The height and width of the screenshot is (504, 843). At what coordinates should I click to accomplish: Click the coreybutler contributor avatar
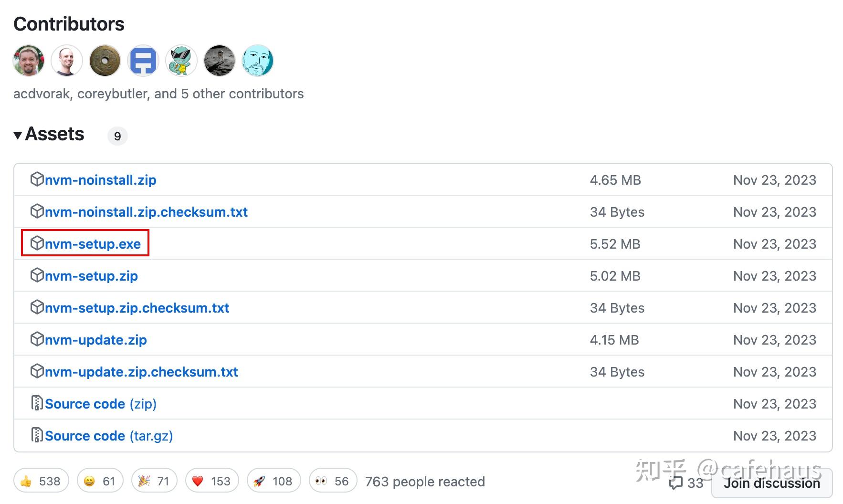click(x=66, y=61)
